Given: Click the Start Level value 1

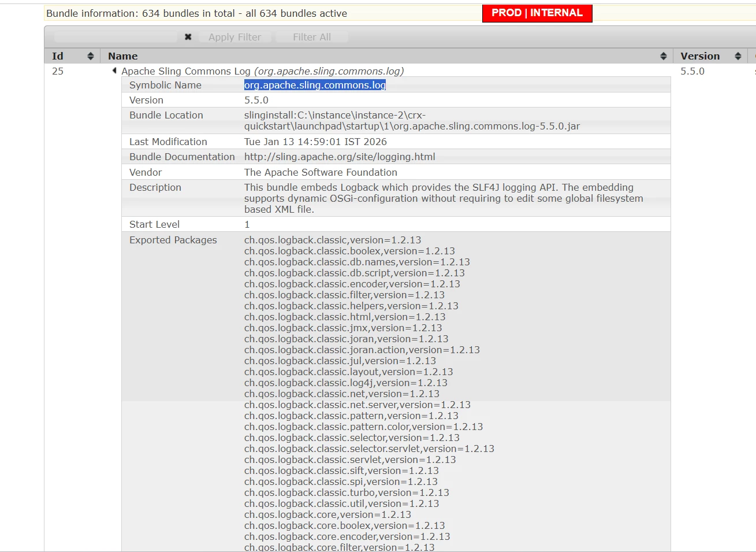Looking at the screenshot, I should pyautogui.click(x=247, y=224).
